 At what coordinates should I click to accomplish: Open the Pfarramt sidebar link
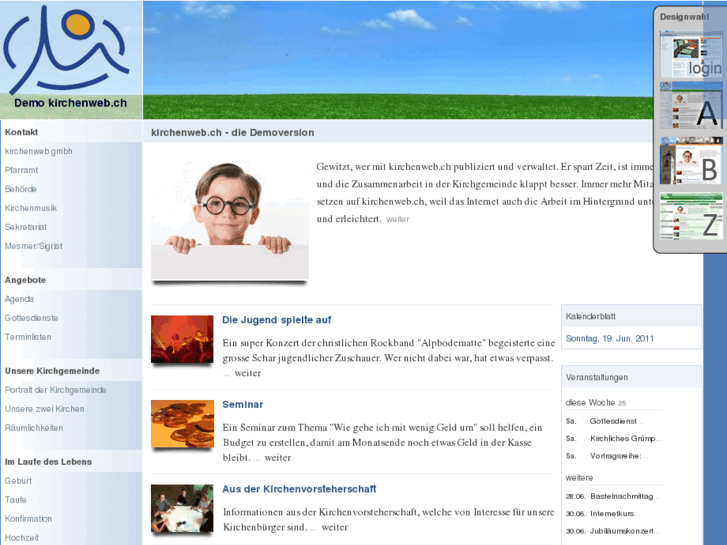click(x=21, y=170)
